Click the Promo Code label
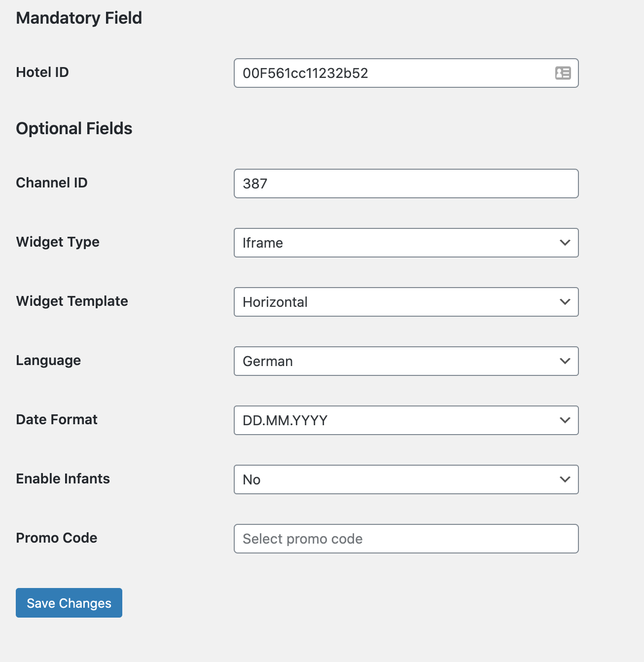644x662 pixels. pos(57,538)
